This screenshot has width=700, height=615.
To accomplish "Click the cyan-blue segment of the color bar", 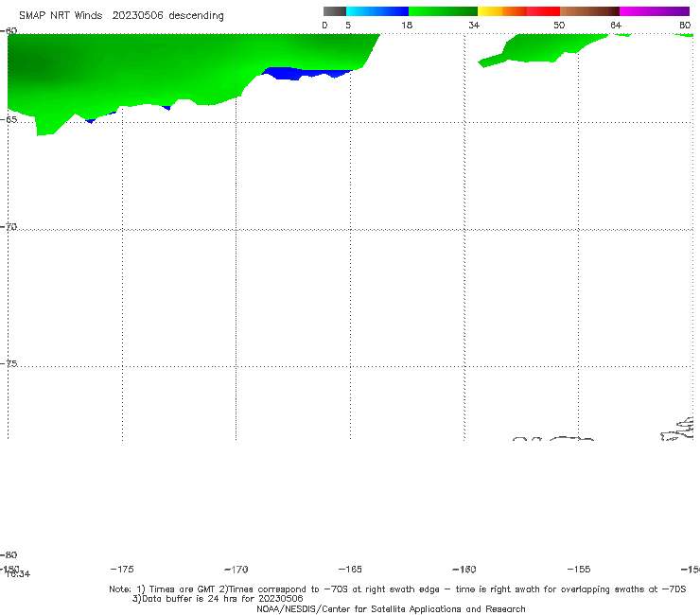I will pyautogui.click(x=377, y=11).
